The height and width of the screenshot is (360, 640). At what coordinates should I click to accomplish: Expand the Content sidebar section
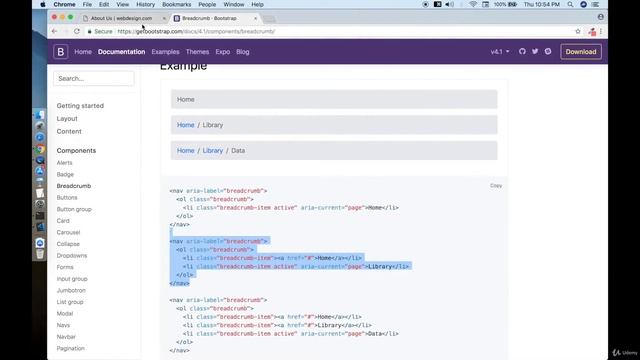tap(69, 131)
